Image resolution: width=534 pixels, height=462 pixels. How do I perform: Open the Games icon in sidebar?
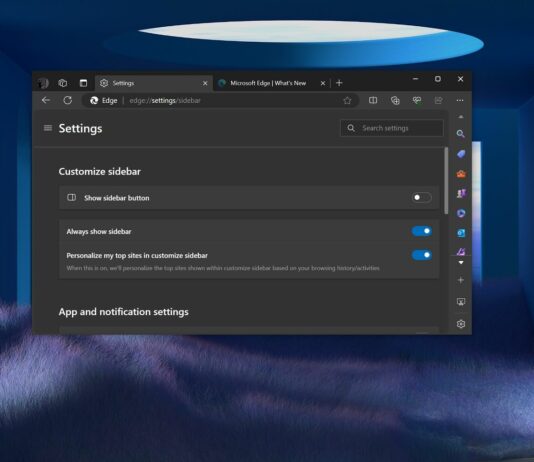point(461,193)
